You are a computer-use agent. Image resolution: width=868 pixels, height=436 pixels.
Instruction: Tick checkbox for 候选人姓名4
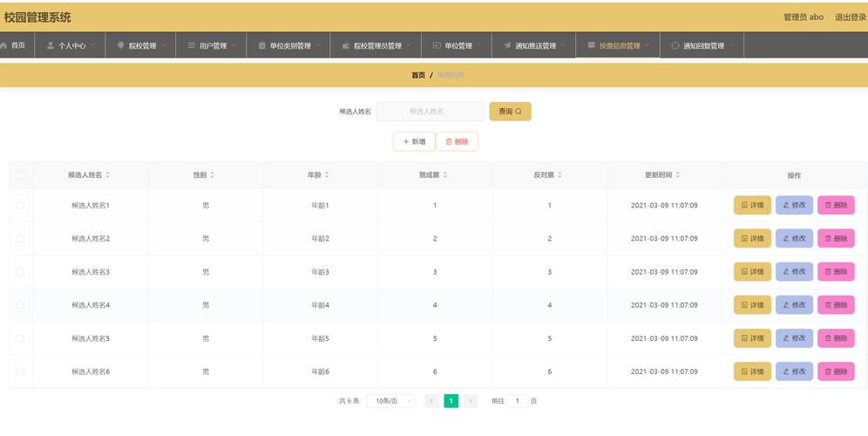(21, 305)
